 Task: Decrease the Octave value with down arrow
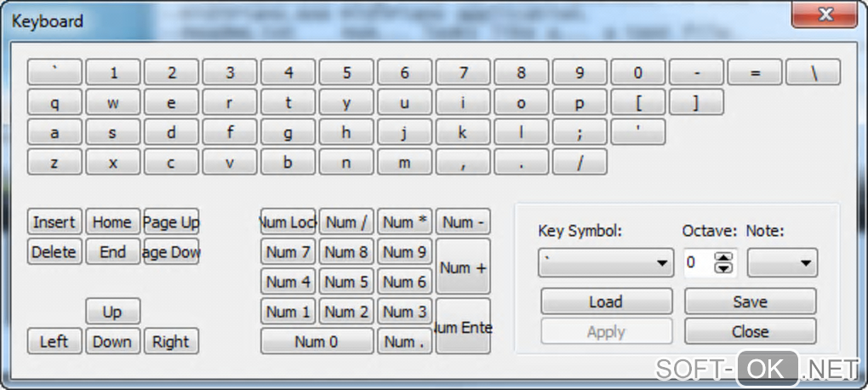(723, 268)
